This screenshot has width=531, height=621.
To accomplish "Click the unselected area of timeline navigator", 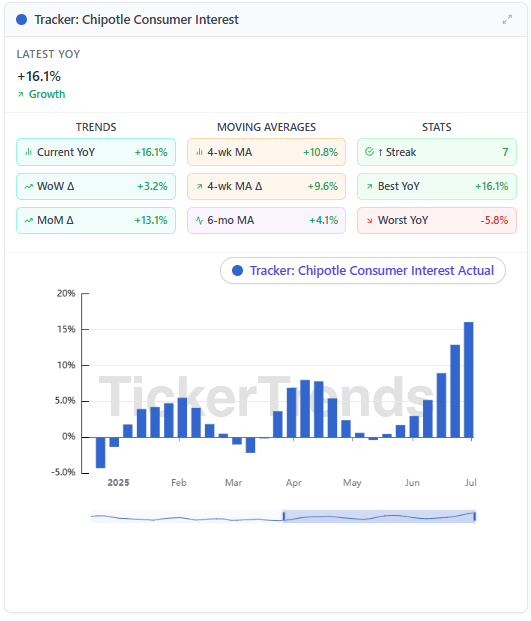I will click(187, 516).
